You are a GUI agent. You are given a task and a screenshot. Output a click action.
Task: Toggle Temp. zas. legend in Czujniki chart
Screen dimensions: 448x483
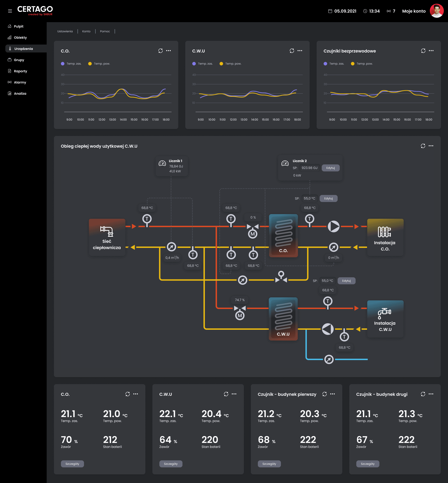(334, 64)
